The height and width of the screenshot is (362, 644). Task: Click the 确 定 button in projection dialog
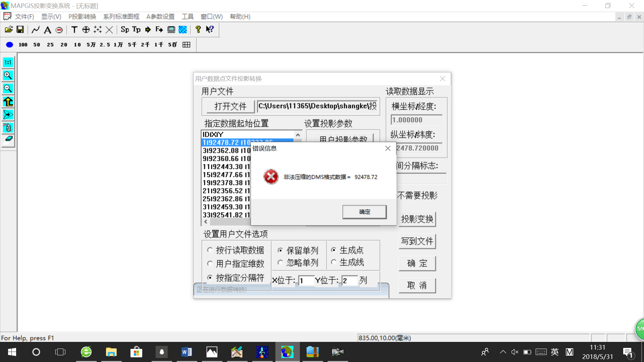tap(417, 263)
